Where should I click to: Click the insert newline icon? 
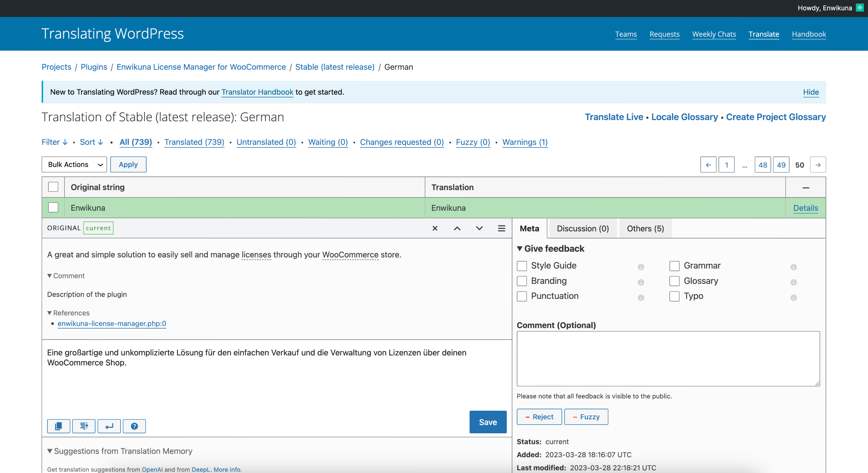109,426
